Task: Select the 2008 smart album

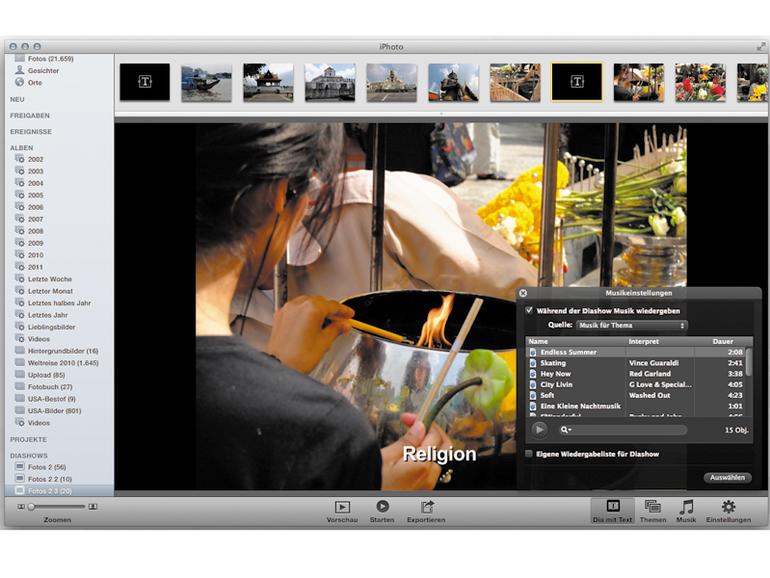Action: pos(35,231)
